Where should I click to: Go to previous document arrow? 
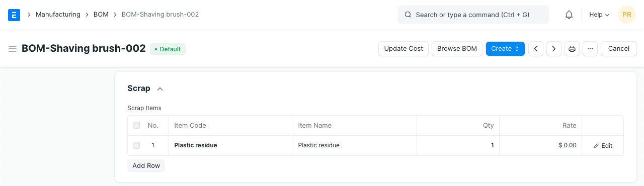pyautogui.click(x=536, y=49)
